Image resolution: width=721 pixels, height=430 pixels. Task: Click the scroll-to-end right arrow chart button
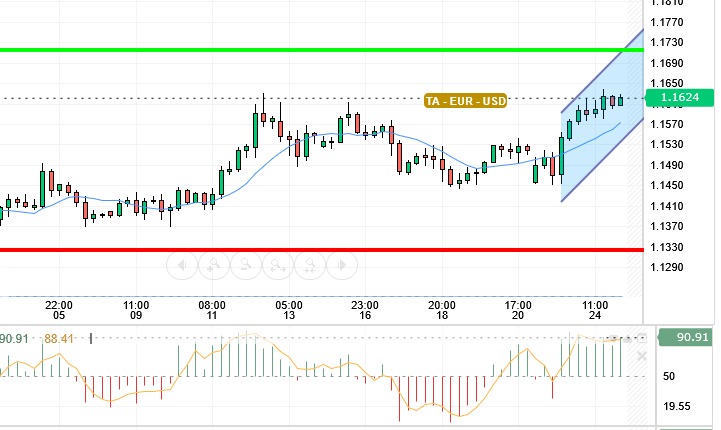click(342, 265)
